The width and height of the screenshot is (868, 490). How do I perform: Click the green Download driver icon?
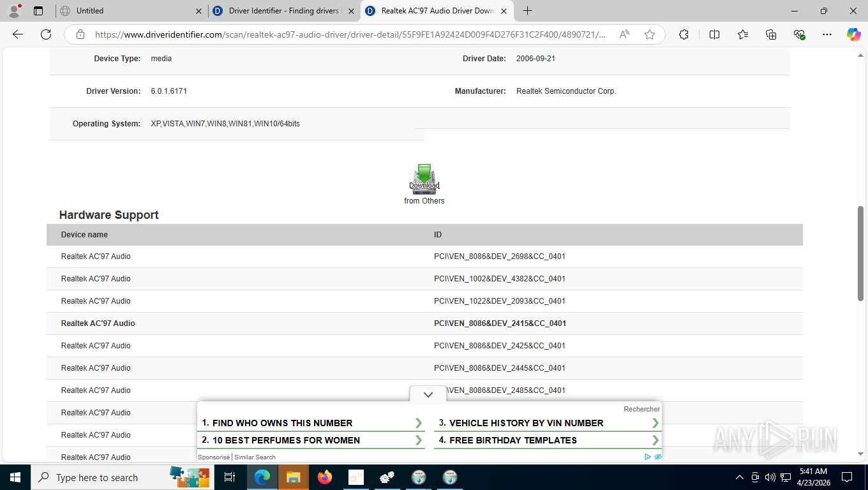coord(424,179)
